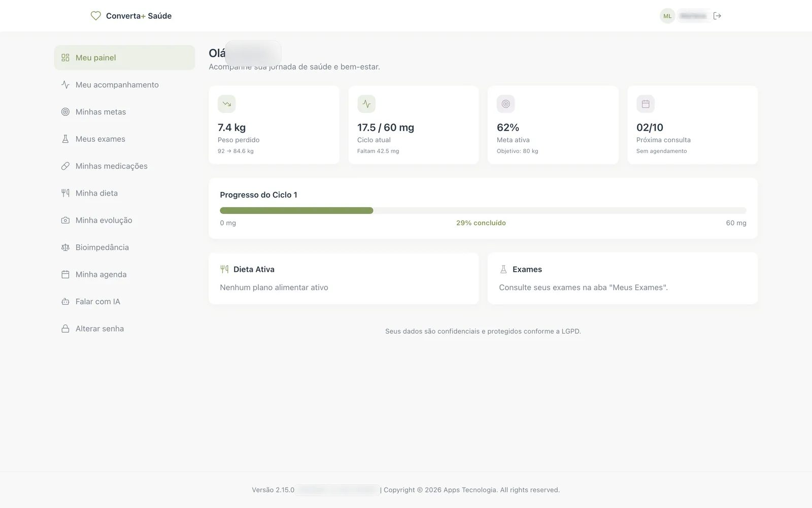Image resolution: width=812 pixels, height=508 pixels.
Task: Click the robot icon beside Falar com IA
Action: click(x=65, y=301)
